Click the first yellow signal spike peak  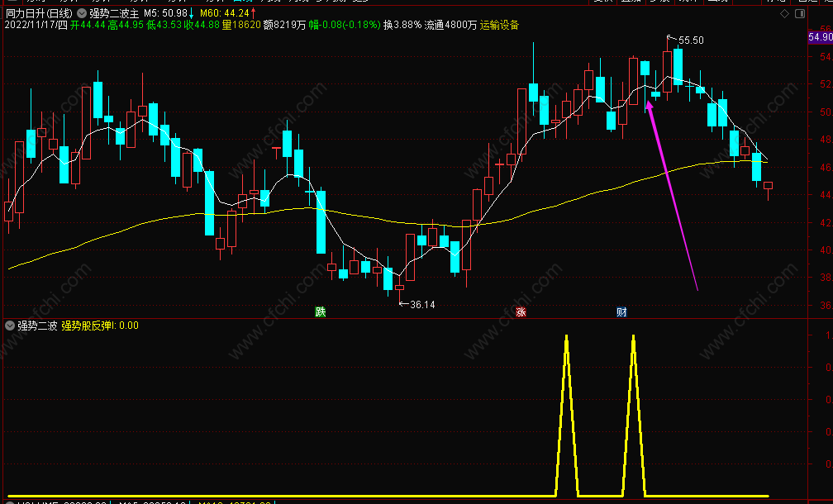566,337
